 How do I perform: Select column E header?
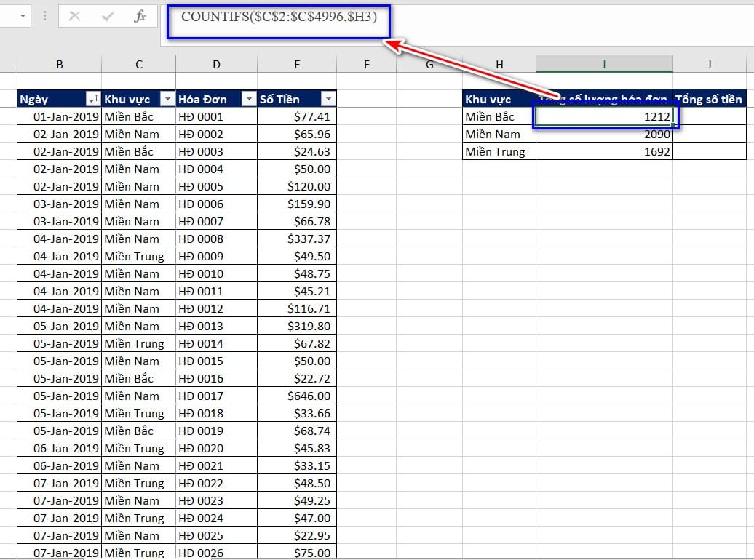[x=297, y=65]
